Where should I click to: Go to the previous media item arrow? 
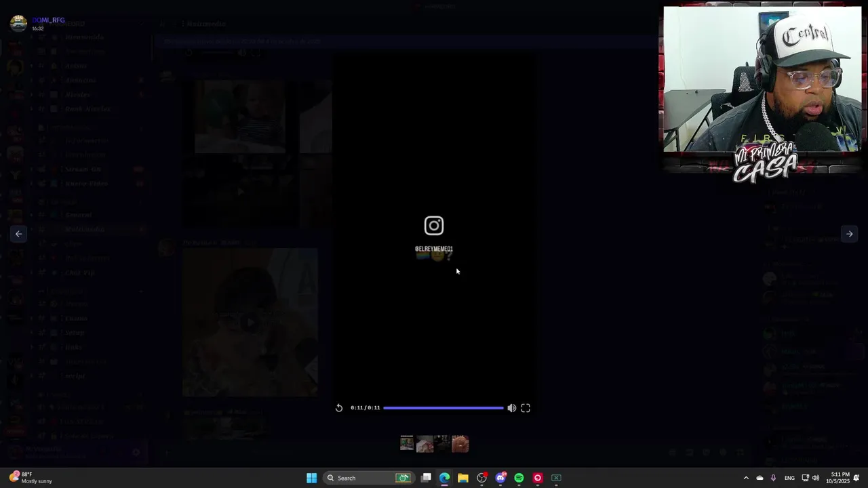tap(19, 234)
